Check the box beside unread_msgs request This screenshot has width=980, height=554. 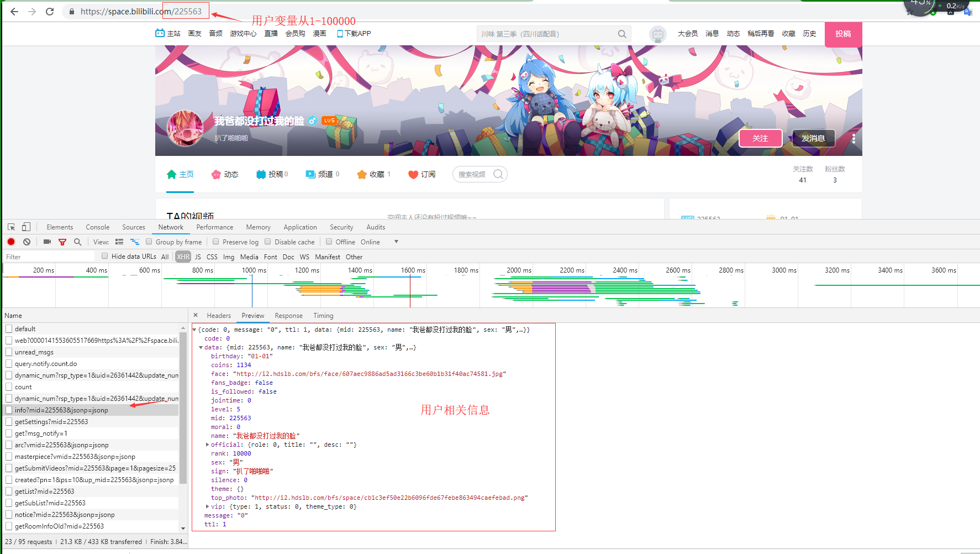pyautogui.click(x=9, y=352)
